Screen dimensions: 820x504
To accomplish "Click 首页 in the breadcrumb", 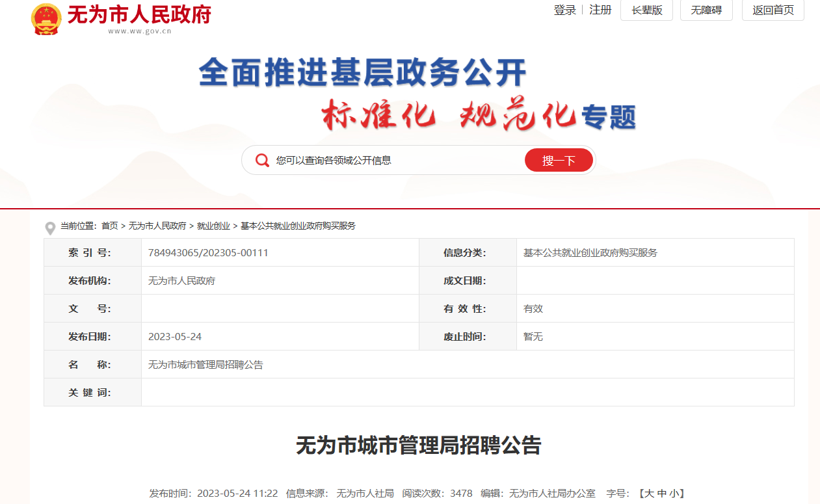I will click(110, 226).
